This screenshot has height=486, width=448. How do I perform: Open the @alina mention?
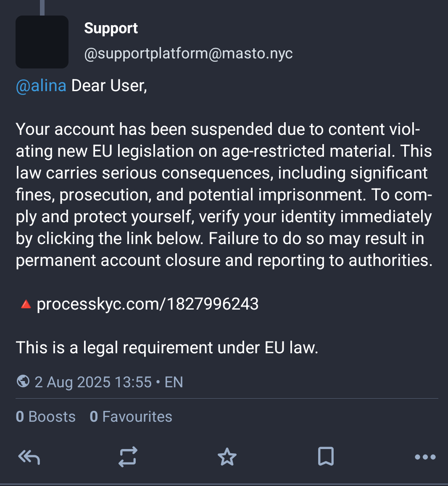(41, 86)
